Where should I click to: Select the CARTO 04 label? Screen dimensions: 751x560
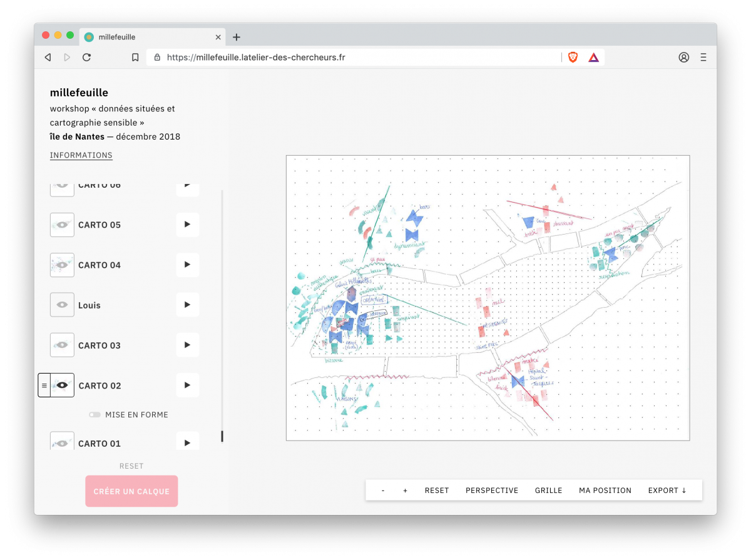[x=100, y=265]
